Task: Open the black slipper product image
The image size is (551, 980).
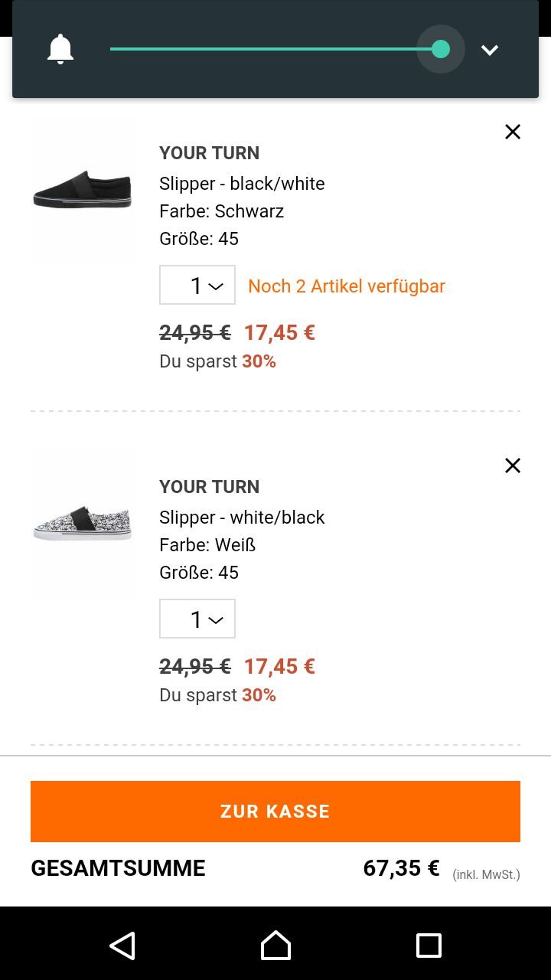Action: [83, 191]
